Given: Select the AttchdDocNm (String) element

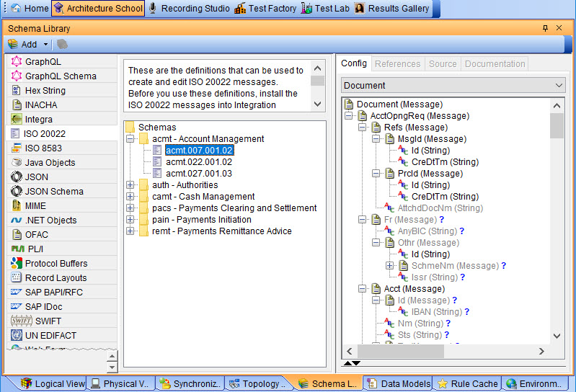Looking at the screenshot, I should click(x=440, y=208).
